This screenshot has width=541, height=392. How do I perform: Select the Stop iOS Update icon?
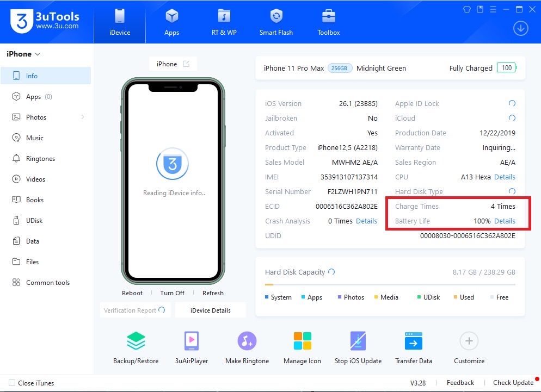pyautogui.click(x=358, y=341)
